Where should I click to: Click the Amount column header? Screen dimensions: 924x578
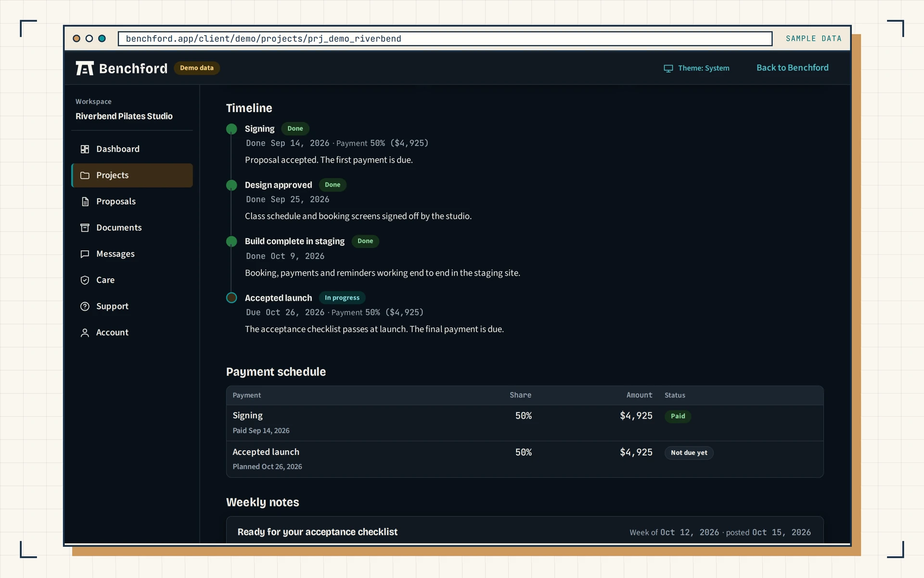(639, 395)
